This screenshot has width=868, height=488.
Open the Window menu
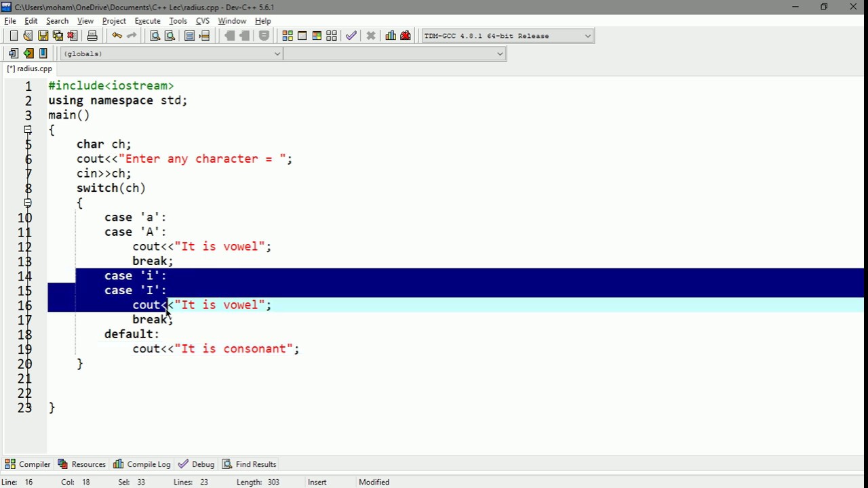(x=232, y=21)
